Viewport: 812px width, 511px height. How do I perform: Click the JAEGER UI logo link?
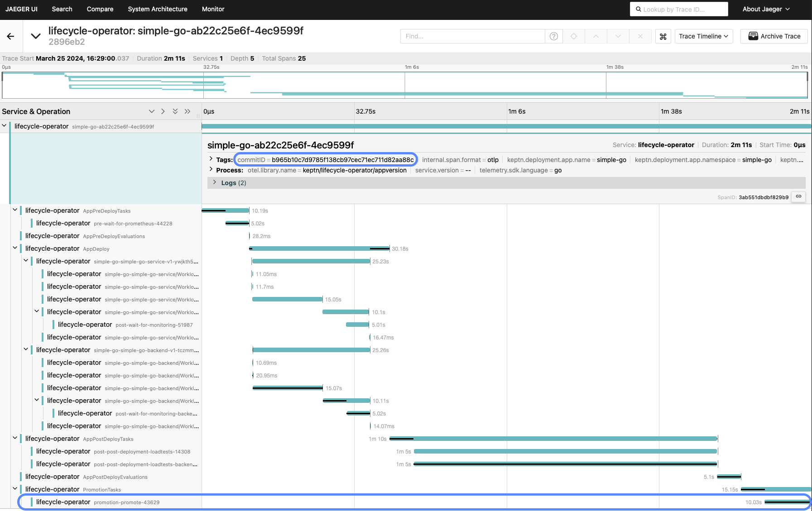tap(21, 9)
